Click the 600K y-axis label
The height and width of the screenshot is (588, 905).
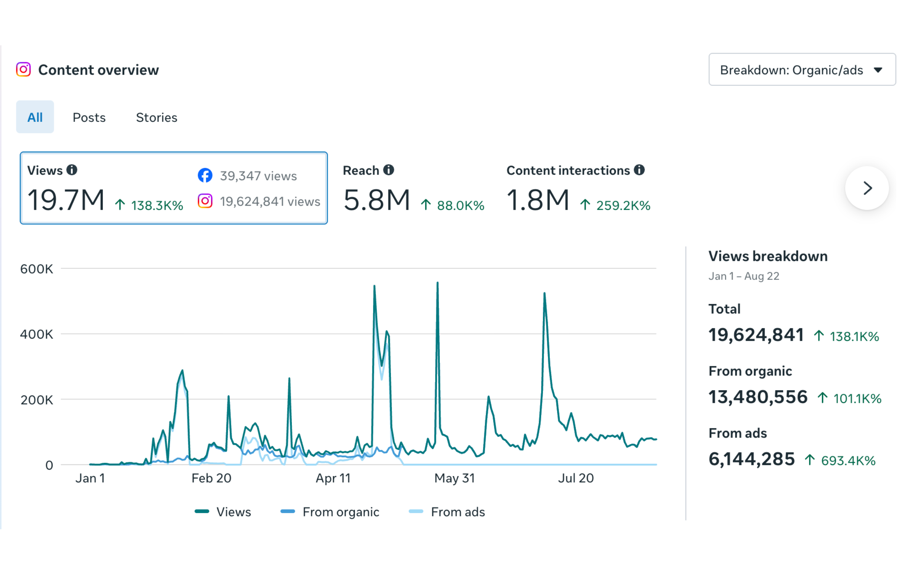(37, 269)
